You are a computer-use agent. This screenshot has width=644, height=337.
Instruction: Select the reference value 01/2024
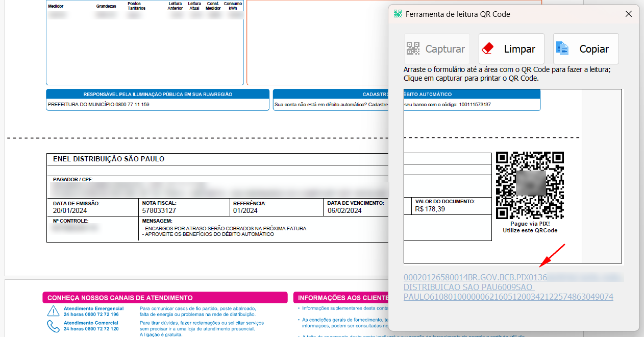pyautogui.click(x=245, y=210)
